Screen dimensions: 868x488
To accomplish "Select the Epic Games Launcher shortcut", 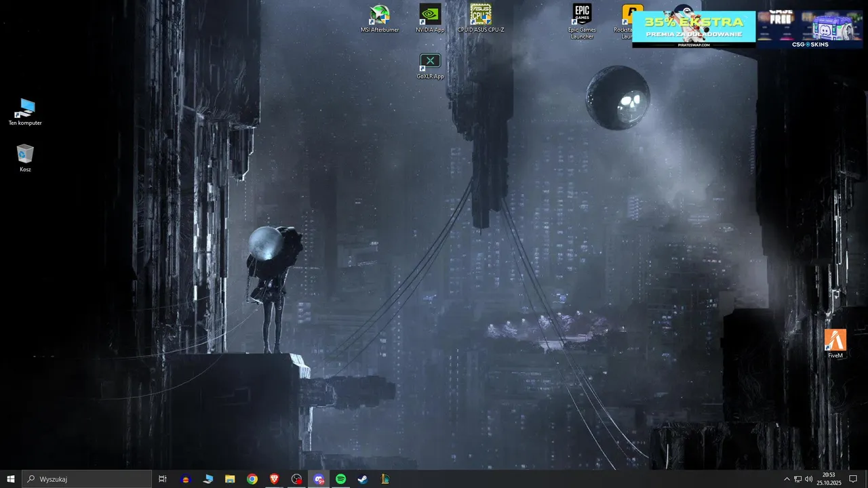I will click(x=582, y=22).
